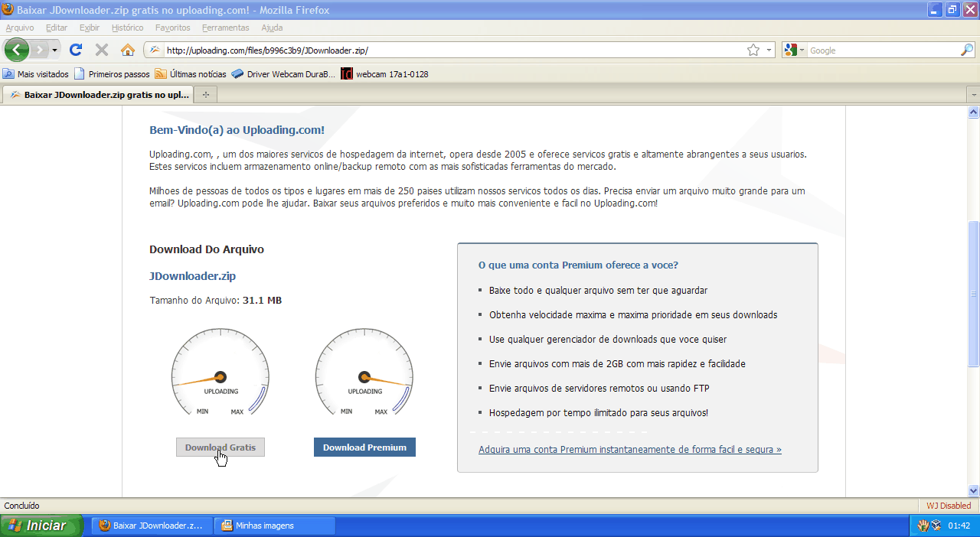This screenshot has height=537, width=980.
Task: Click the green Back navigation arrow
Action: 17,50
